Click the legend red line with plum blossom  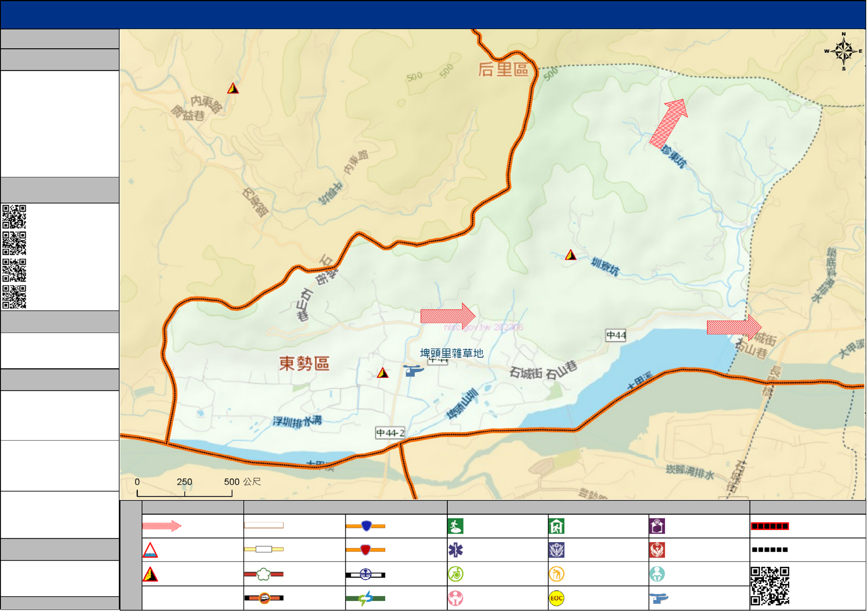coord(264,575)
